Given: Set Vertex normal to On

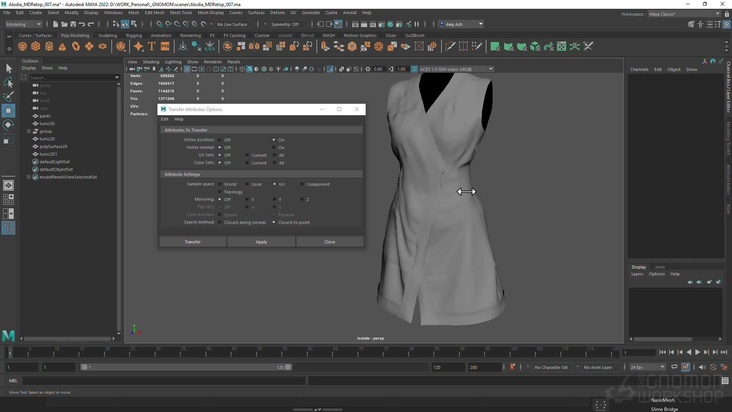Looking at the screenshot, I should click(x=274, y=147).
